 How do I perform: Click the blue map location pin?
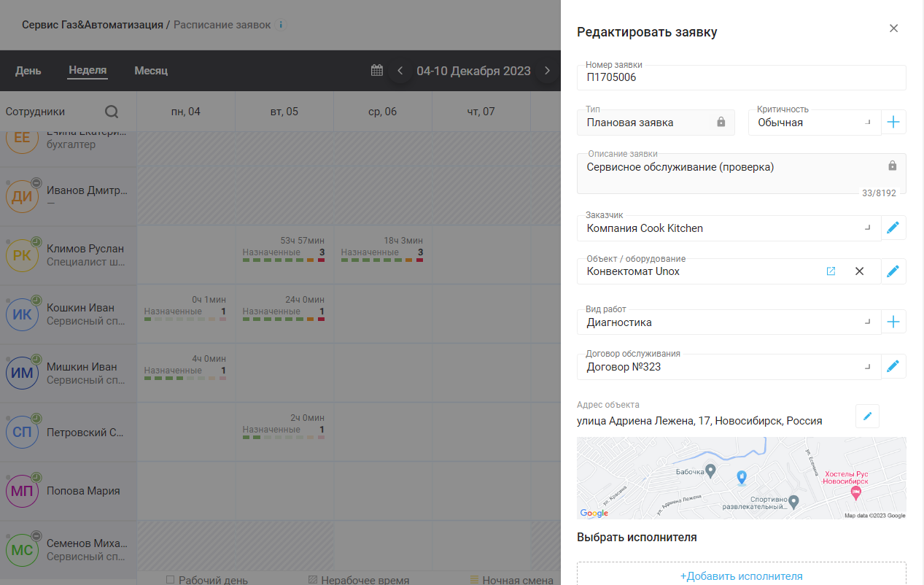[x=742, y=477]
